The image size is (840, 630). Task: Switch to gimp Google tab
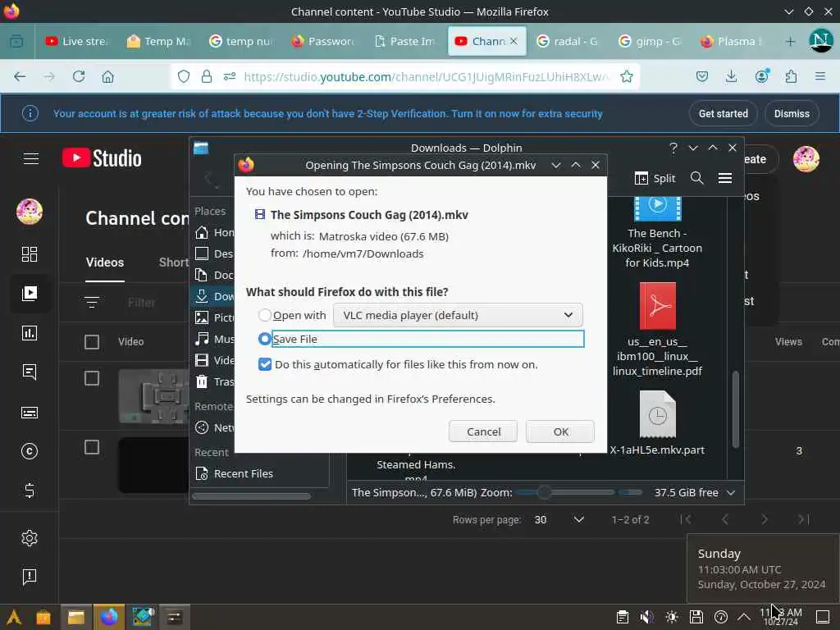[650, 41]
